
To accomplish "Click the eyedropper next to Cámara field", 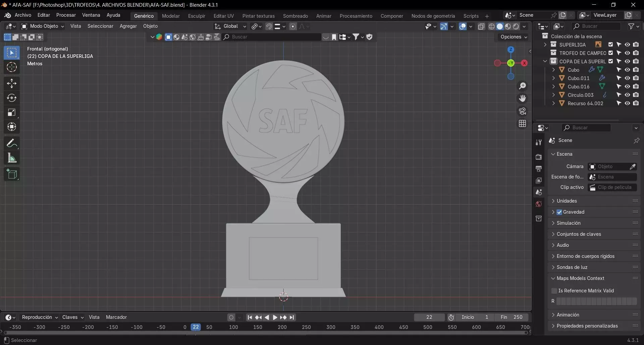I will 632,166.
